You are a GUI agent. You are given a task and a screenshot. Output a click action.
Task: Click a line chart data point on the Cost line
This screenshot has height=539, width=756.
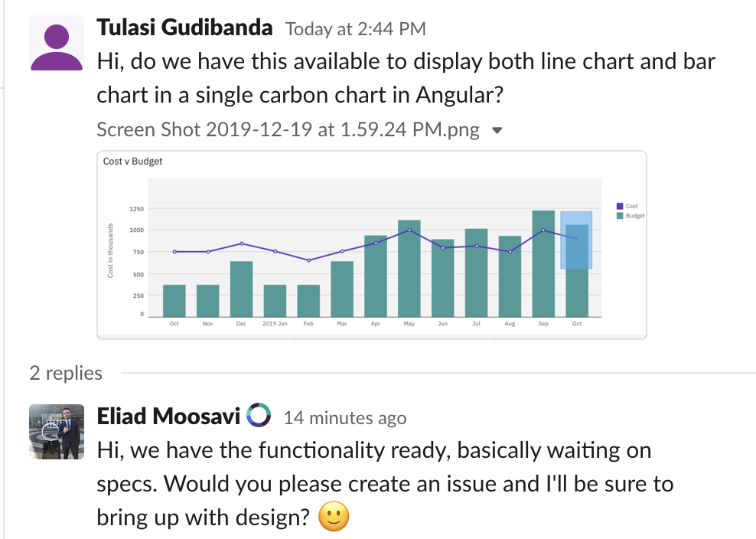(409, 230)
